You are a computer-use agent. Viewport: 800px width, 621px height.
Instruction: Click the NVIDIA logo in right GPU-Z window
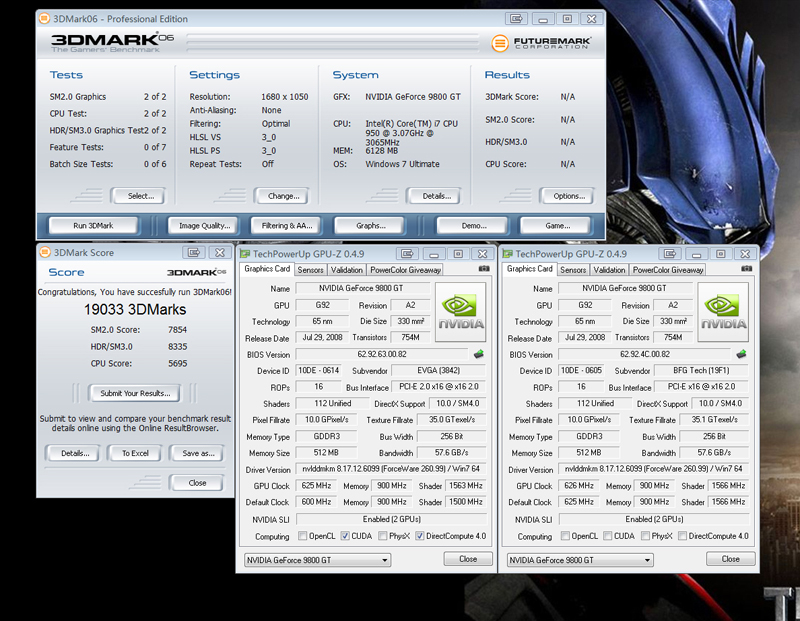coord(723,312)
